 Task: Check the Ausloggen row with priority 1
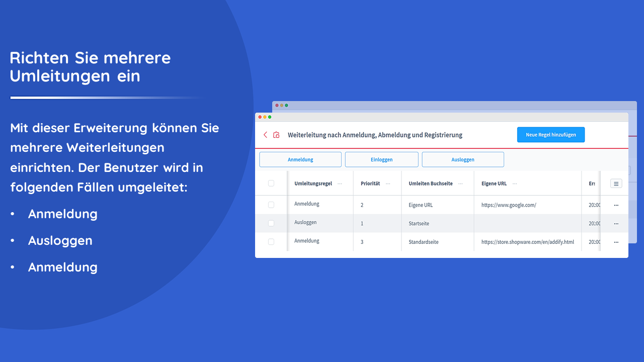click(x=271, y=223)
